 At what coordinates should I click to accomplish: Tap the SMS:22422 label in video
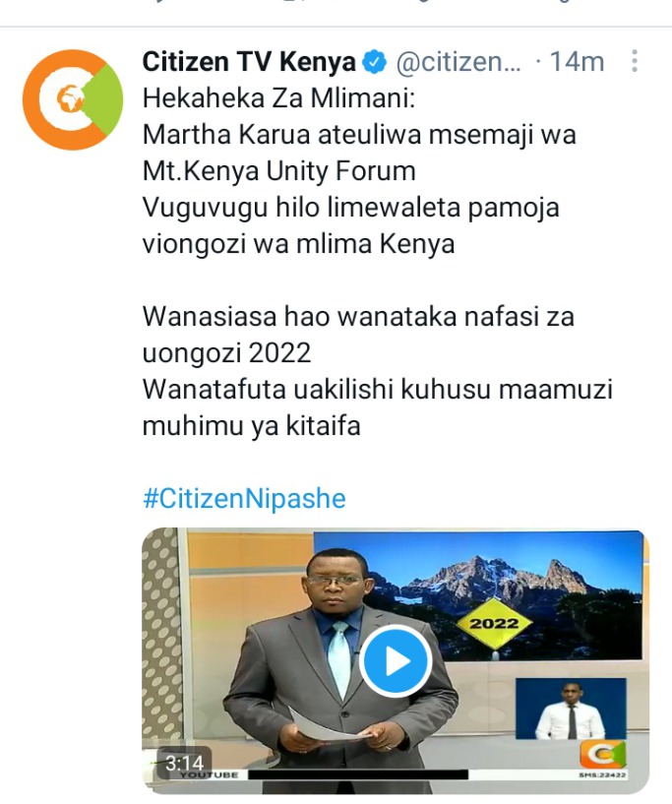[602, 774]
